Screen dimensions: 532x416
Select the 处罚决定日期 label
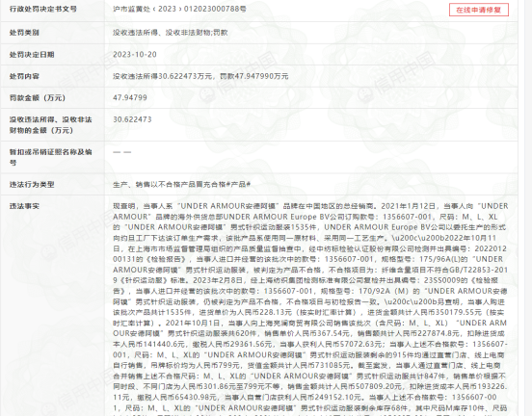click(32, 54)
